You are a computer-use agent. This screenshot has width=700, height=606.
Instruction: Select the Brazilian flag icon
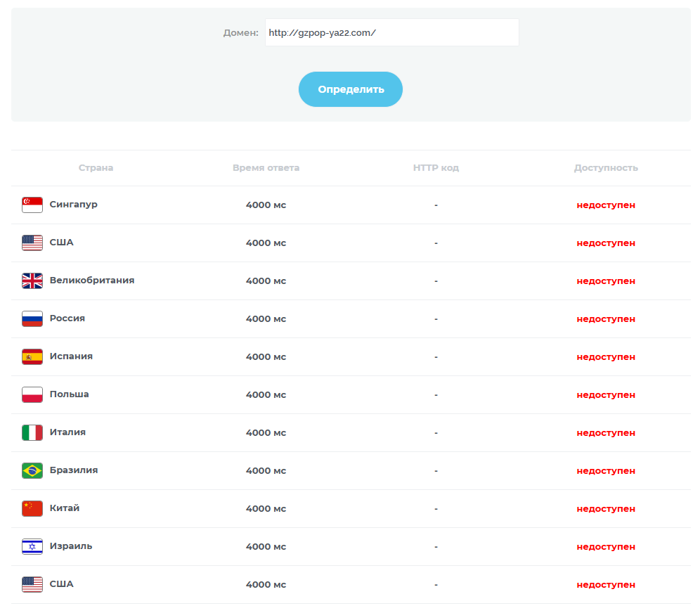32,470
